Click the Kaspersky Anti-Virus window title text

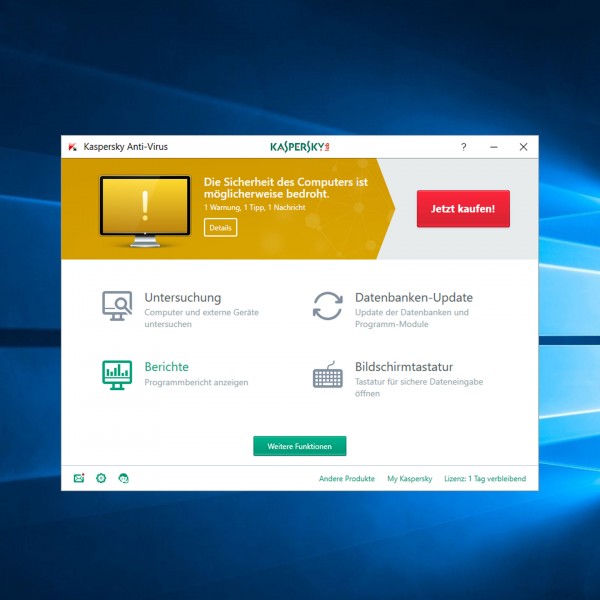point(126,147)
